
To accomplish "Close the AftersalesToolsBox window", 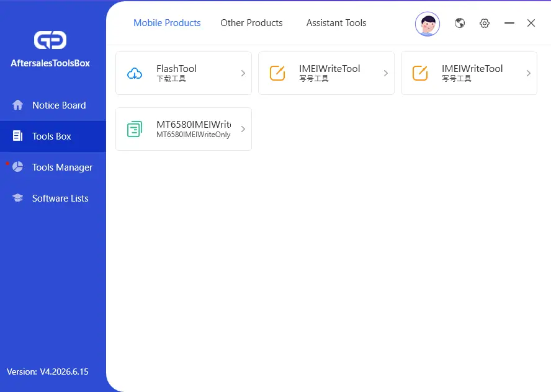I will pos(531,23).
